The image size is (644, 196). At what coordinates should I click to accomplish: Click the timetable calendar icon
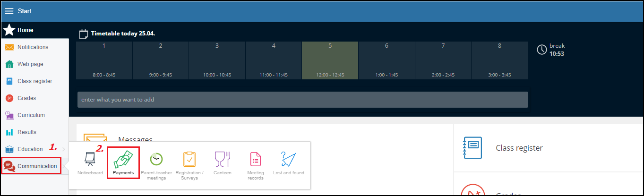coord(84,34)
